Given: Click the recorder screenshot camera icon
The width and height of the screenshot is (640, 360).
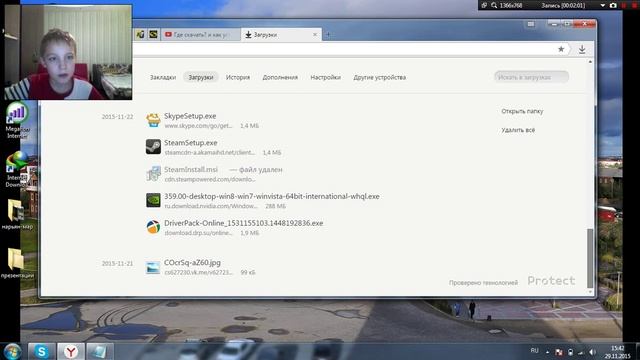Looking at the screenshot, I should [x=613, y=5].
